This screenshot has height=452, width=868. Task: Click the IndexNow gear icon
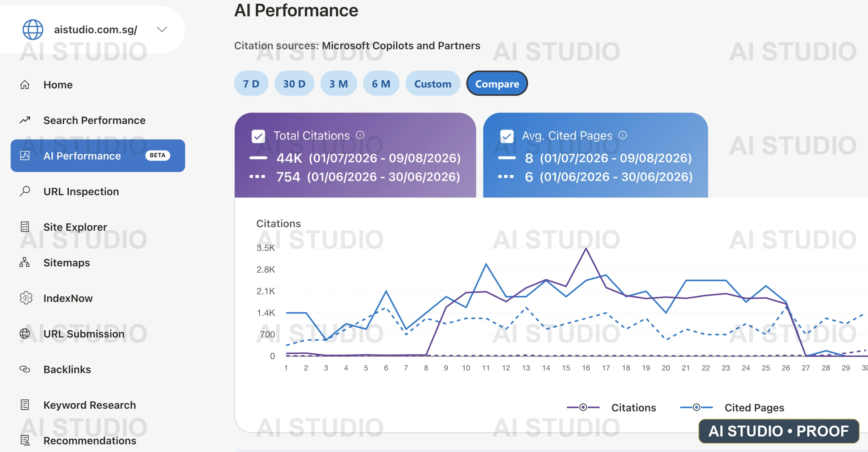26,298
